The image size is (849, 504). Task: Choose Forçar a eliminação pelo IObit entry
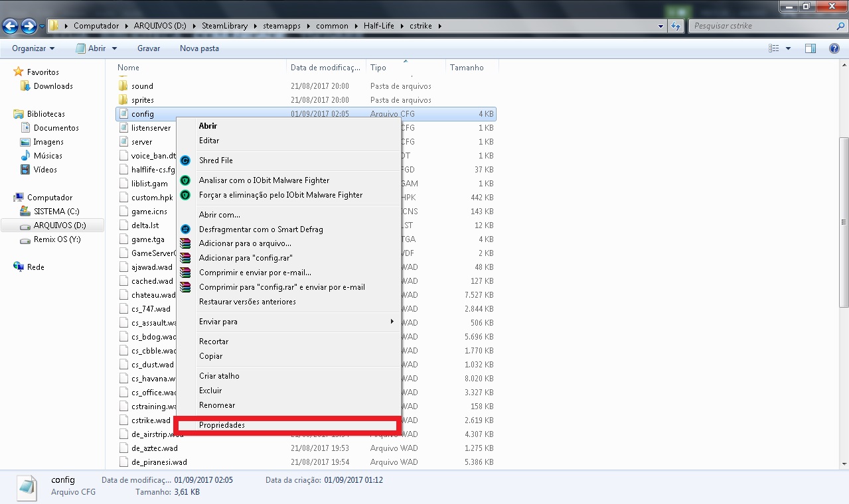pos(288,195)
